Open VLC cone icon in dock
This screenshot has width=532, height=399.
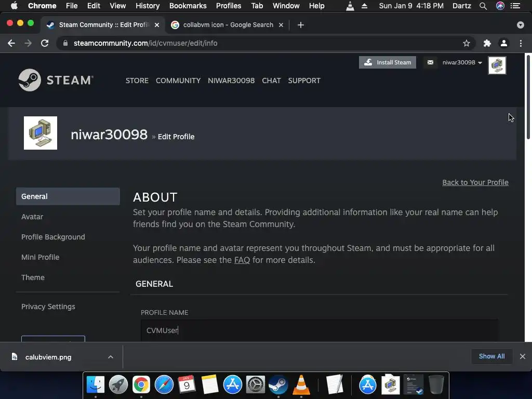pos(301,385)
